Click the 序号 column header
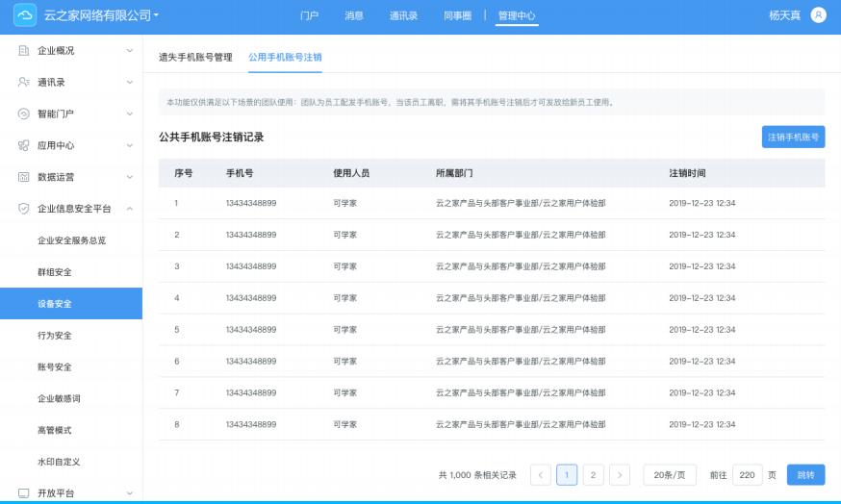Image resolution: width=841 pixels, height=504 pixels. (184, 173)
